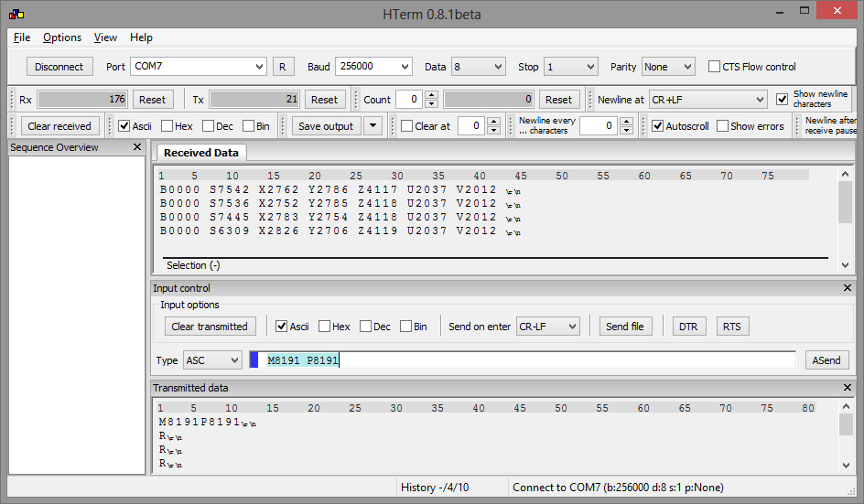Toggle CTS Flow control checkbox

(715, 67)
